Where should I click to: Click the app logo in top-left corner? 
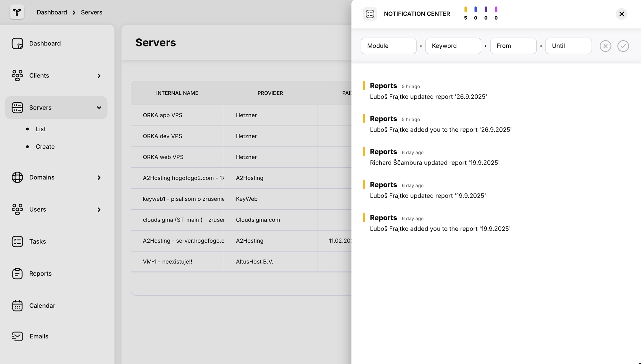(x=17, y=12)
